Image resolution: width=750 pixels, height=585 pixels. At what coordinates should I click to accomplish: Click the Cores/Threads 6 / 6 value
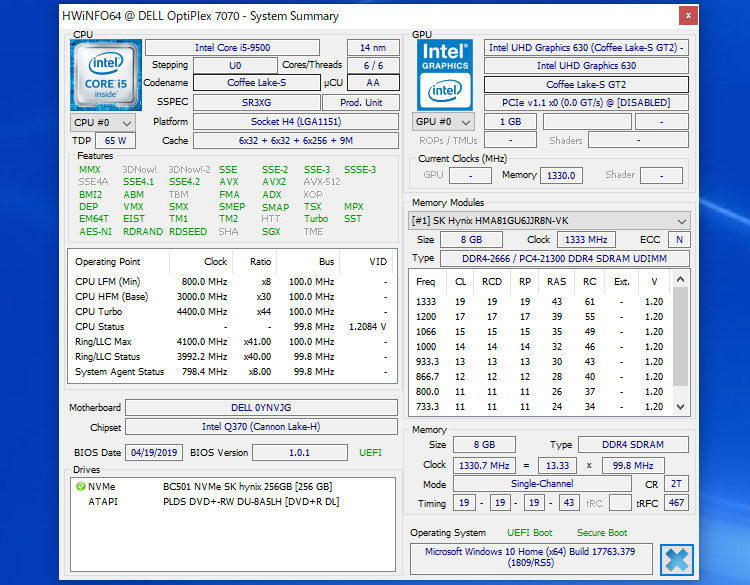[373, 66]
